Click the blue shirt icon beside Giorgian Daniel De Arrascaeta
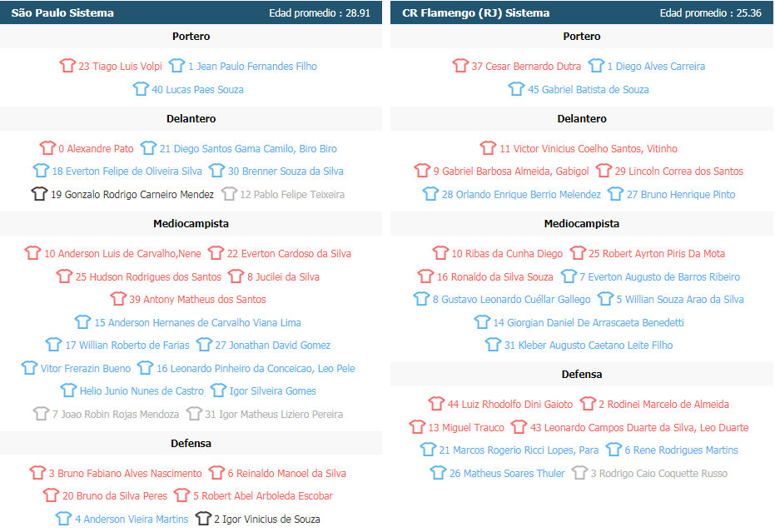Viewport: 775px width, 532px height. tap(483, 322)
